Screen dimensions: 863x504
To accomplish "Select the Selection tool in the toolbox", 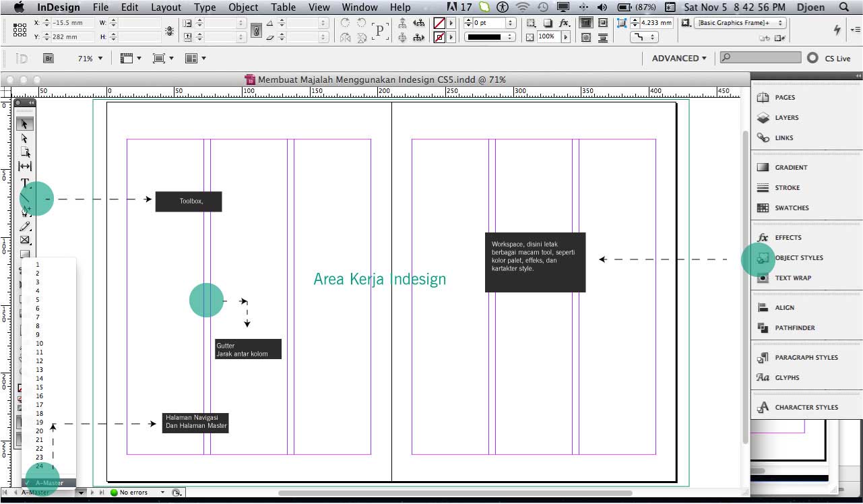I will tap(25, 123).
